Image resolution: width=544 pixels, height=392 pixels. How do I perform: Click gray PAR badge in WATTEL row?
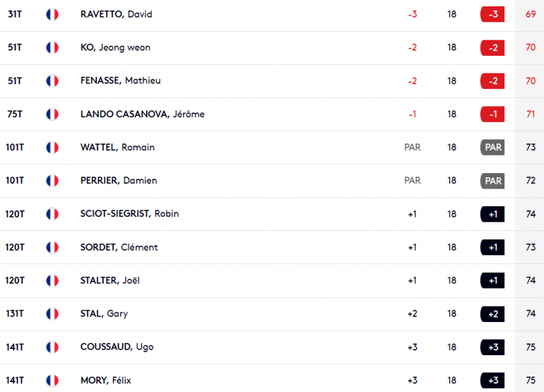pyautogui.click(x=492, y=148)
